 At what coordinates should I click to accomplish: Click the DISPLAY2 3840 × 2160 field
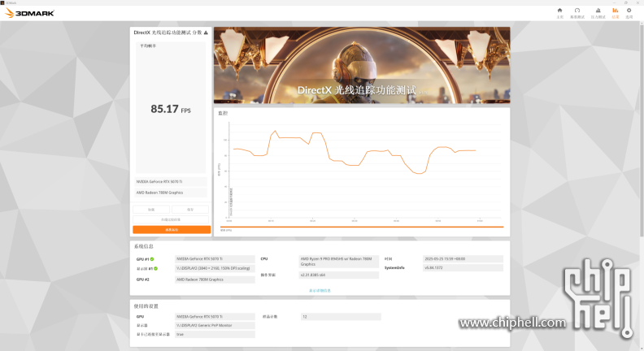[215, 268]
